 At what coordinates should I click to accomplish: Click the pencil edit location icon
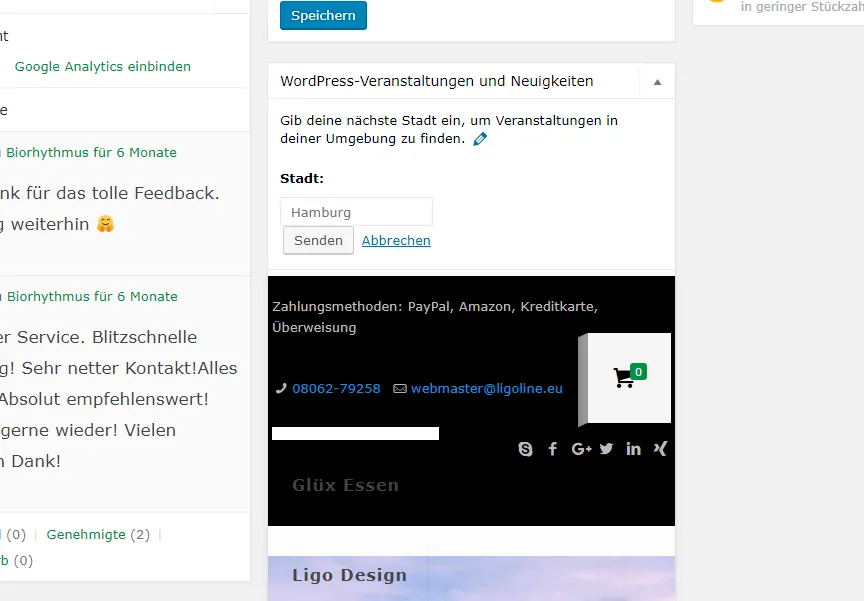tap(480, 139)
